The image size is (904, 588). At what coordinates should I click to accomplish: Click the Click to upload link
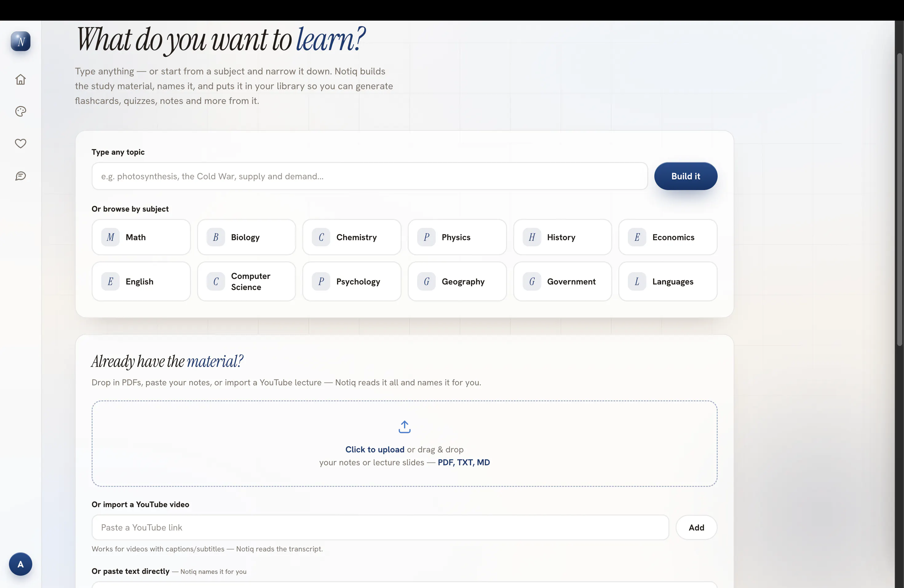point(375,449)
